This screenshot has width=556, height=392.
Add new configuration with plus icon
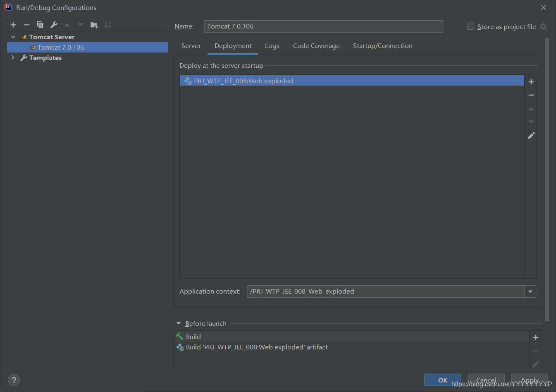click(13, 25)
